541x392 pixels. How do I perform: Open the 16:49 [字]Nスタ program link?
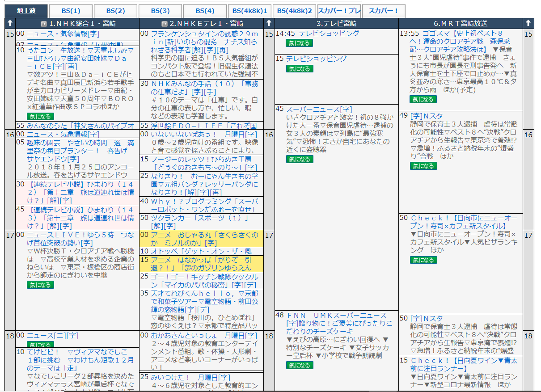(427, 115)
